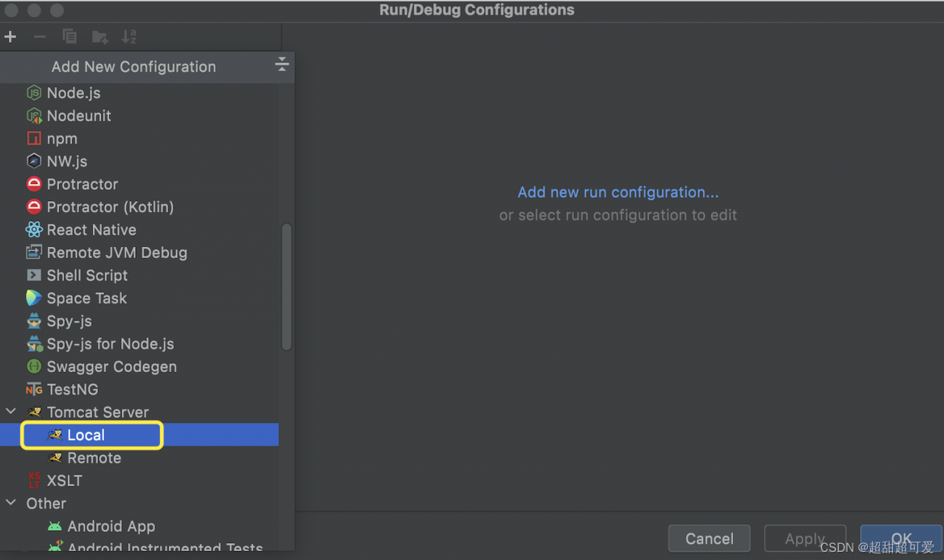The width and height of the screenshot is (944, 560).
Task: Select the NW.js entry text
Action: (67, 161)
